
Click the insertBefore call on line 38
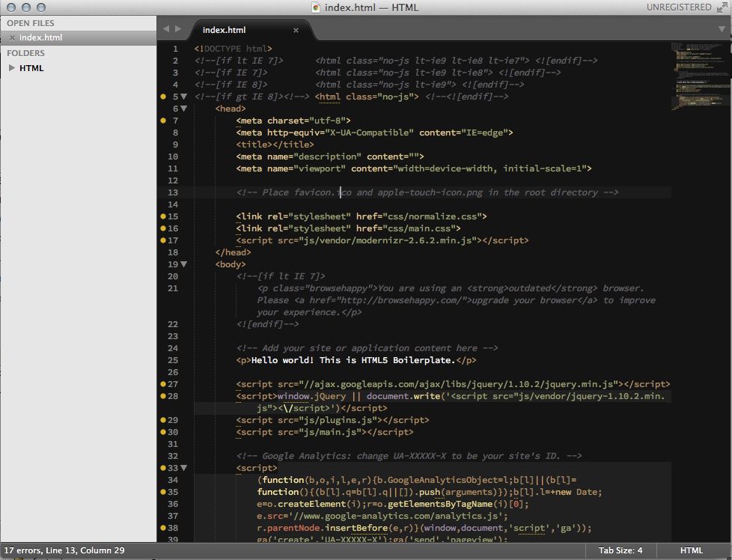[x=356, y=528]
